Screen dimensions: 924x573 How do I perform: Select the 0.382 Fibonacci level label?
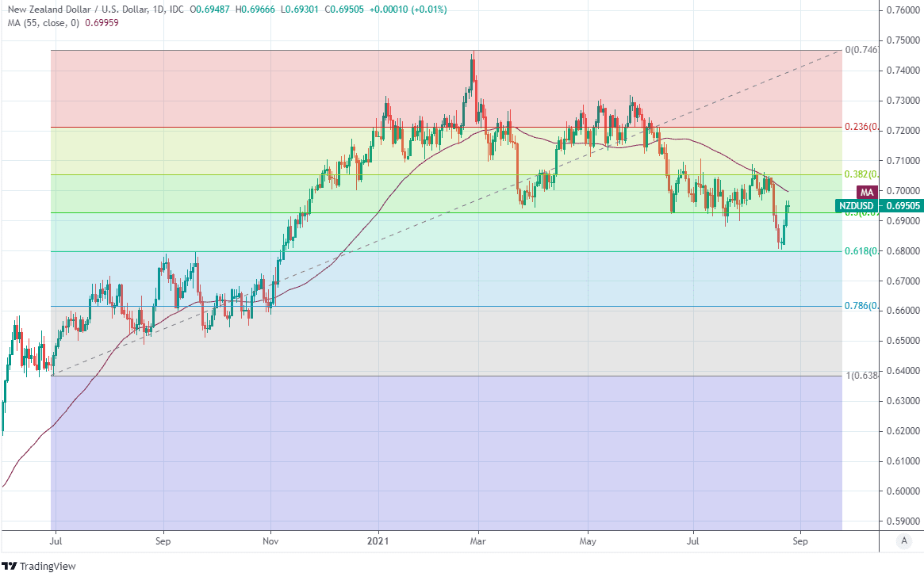[861, 174]
